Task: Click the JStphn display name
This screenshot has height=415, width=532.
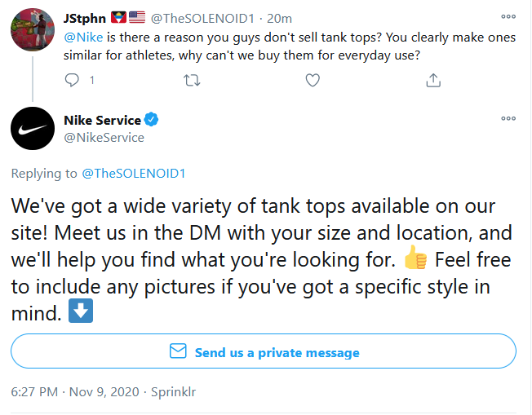Action: pyautogui.click(x=85, y=18)
